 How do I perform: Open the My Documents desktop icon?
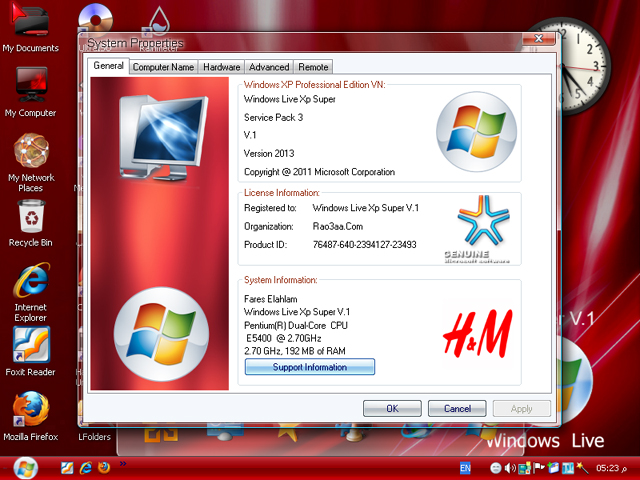coord(31,28)
